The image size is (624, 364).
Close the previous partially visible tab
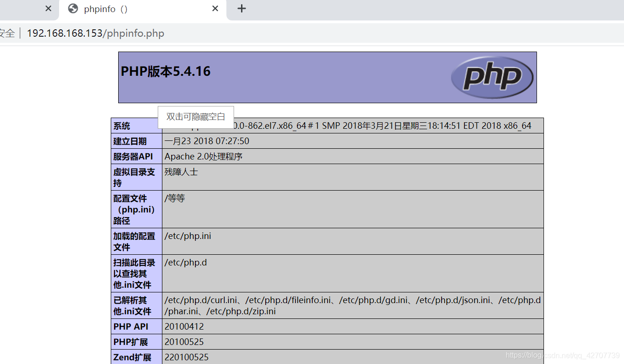coord(49,9)
